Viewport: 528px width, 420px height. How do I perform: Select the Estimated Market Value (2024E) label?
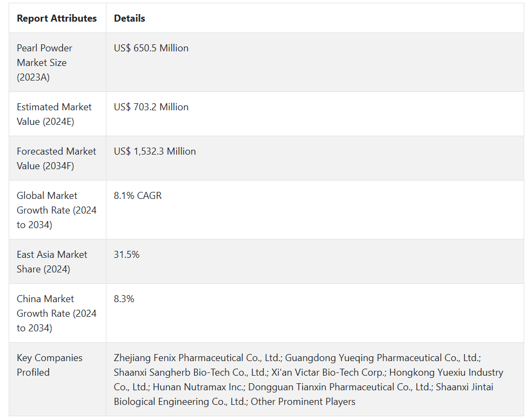pyautogui.click(x=54, y=114)
